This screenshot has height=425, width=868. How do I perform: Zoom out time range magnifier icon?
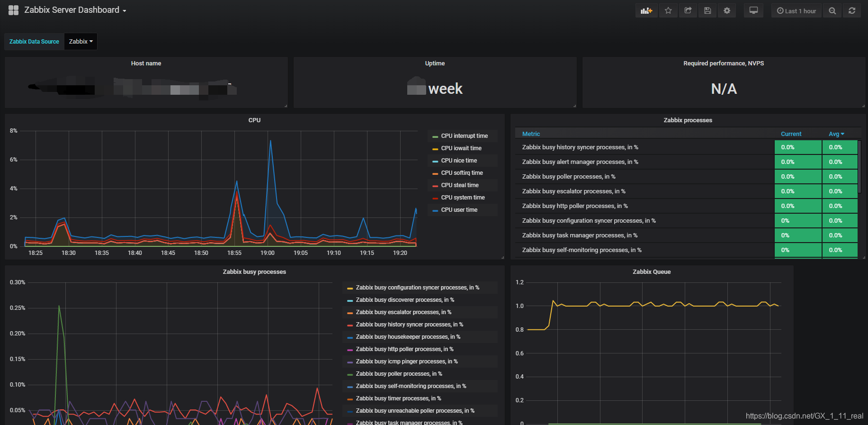[x=832, y=10]
